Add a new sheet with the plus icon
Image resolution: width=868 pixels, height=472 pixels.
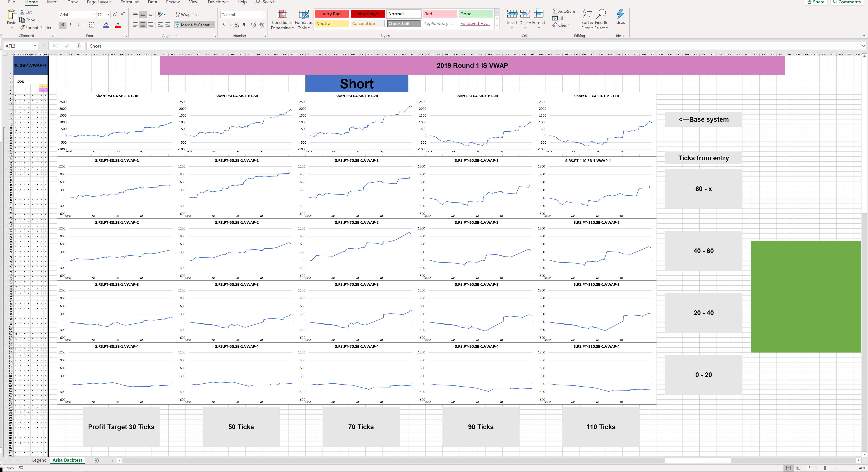96,460
